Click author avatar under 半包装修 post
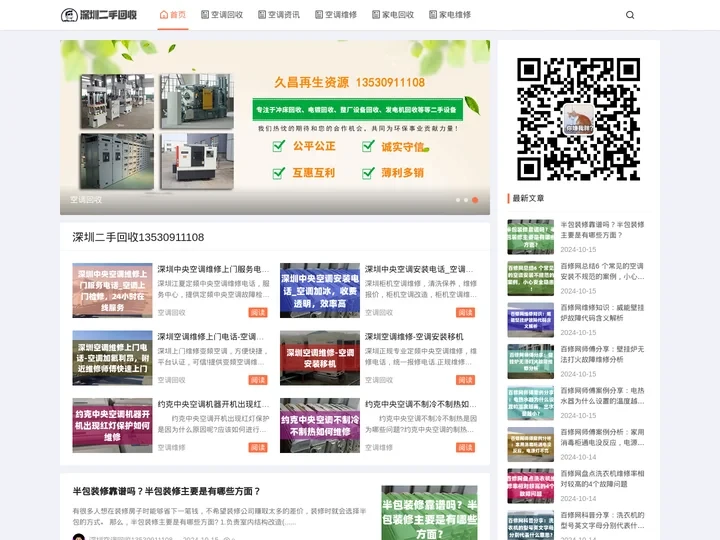This screenshot has height=540, width=720. 79,537
